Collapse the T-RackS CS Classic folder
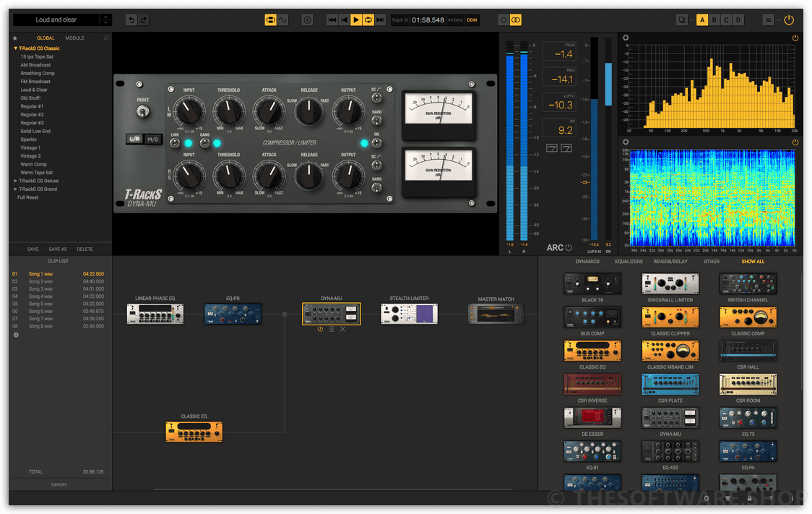Viewport: 812px width, 514px height. (x=16, y=48)
